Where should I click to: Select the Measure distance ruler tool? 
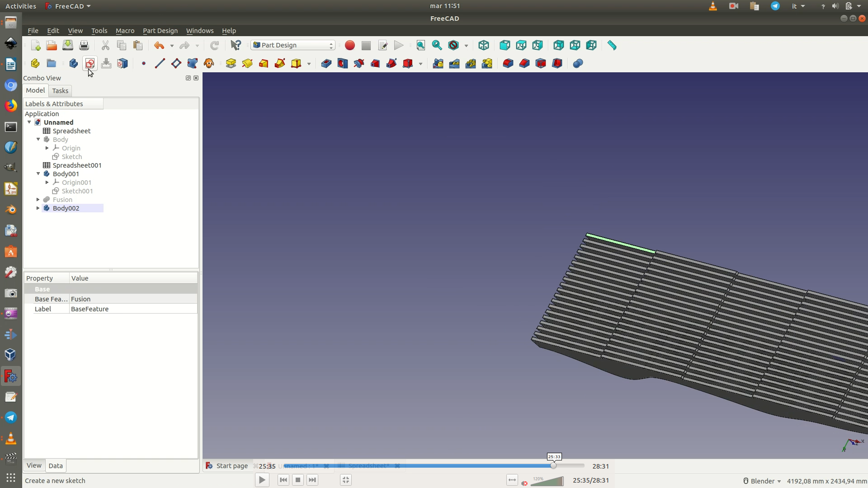point(612,45)
